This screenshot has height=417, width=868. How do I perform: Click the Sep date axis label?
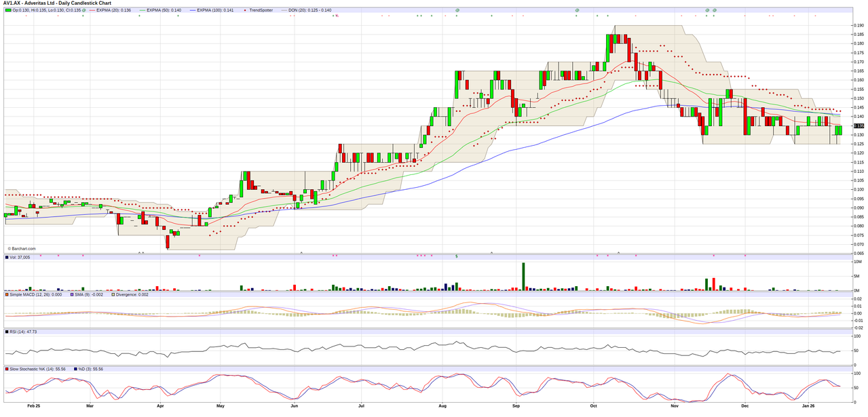point(516,405)
